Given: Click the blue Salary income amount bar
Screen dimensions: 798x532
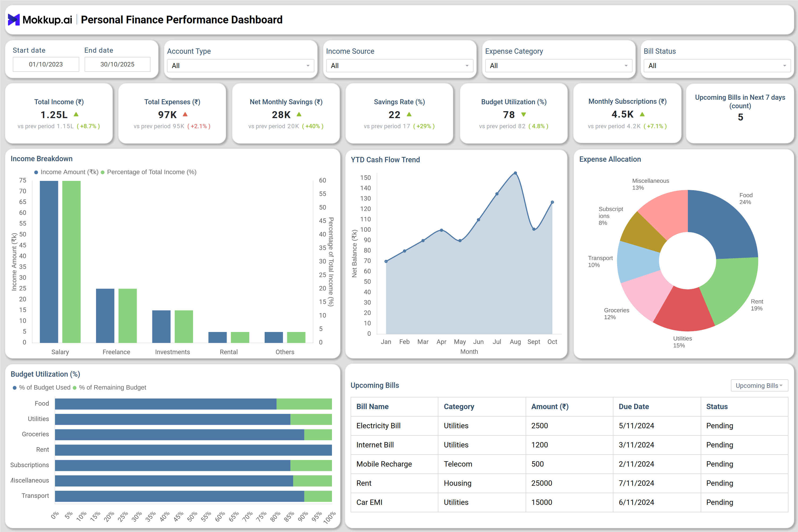Looking at the screenshot, I should [x=49, y=261].
